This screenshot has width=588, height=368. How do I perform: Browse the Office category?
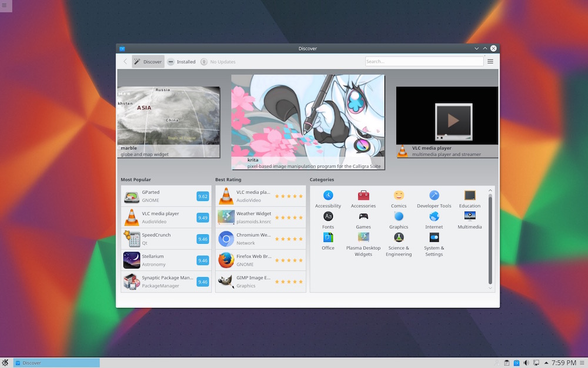coord(328,241)
